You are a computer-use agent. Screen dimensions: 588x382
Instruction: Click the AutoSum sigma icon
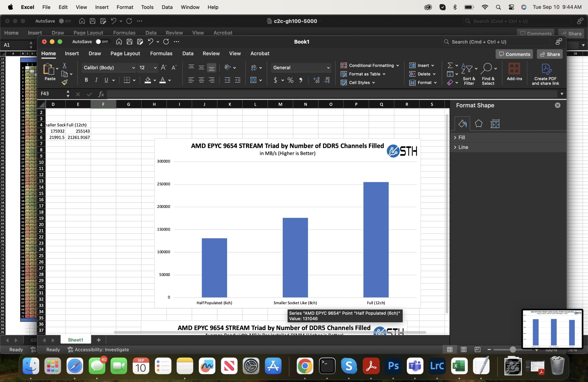pyautogui.click(x=450, y=65)
